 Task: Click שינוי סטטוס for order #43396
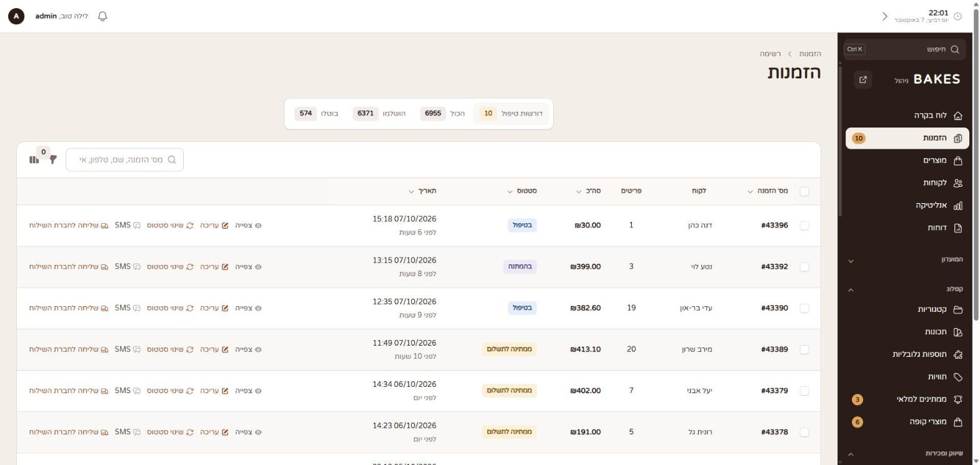170,226
